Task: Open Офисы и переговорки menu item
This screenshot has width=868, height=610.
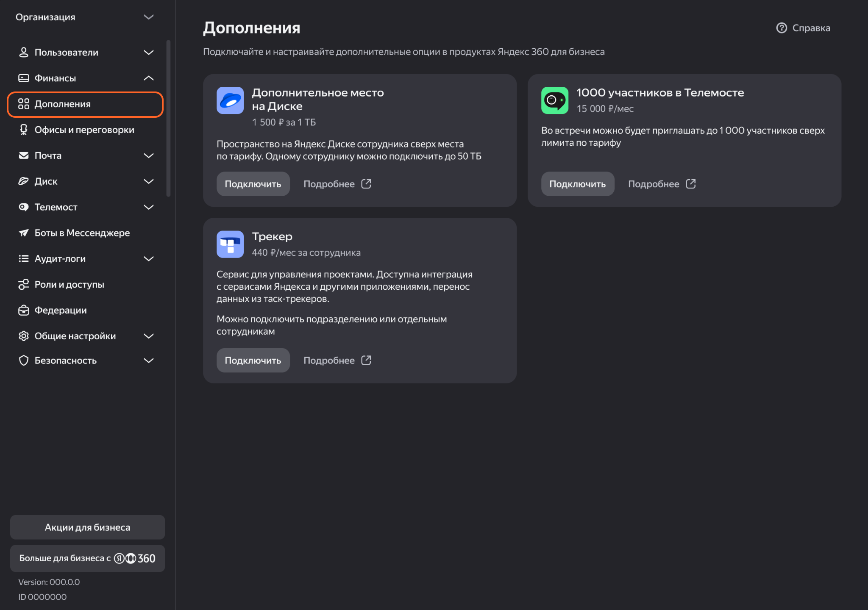Action: tap(84, 130)
